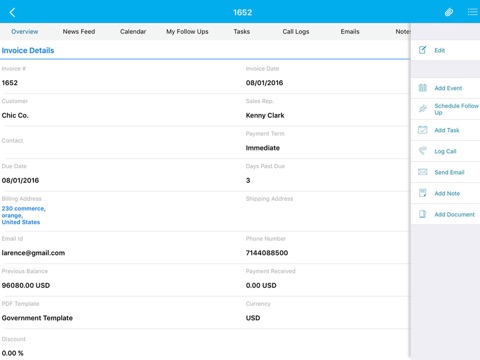480x360 pixels.
Task: Select Add Task option
Action: 445,130
